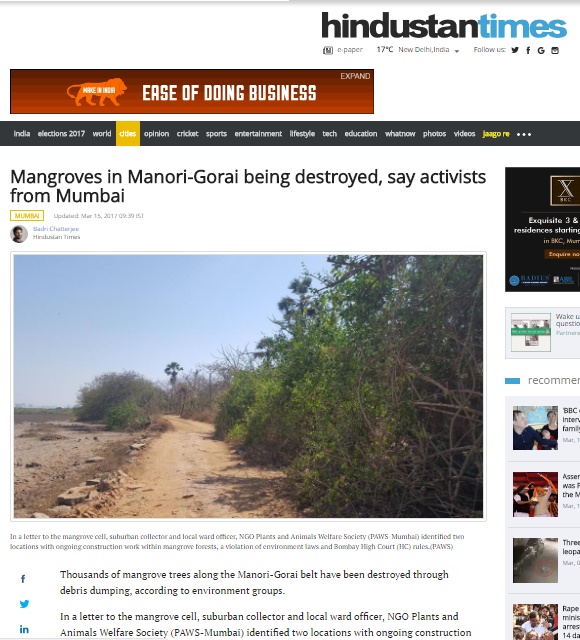Open more sections via three dots
580x640 pixels.
point(524,134)
